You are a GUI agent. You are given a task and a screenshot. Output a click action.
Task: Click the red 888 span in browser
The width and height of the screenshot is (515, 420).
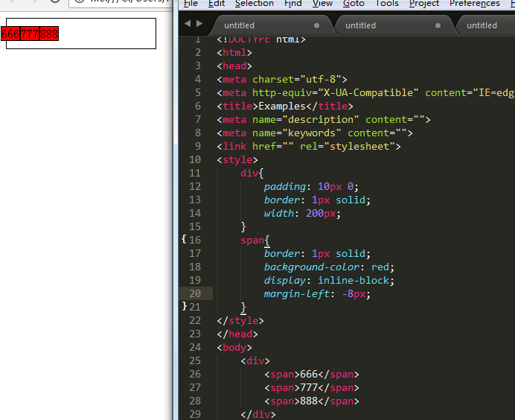click(49, 34)
